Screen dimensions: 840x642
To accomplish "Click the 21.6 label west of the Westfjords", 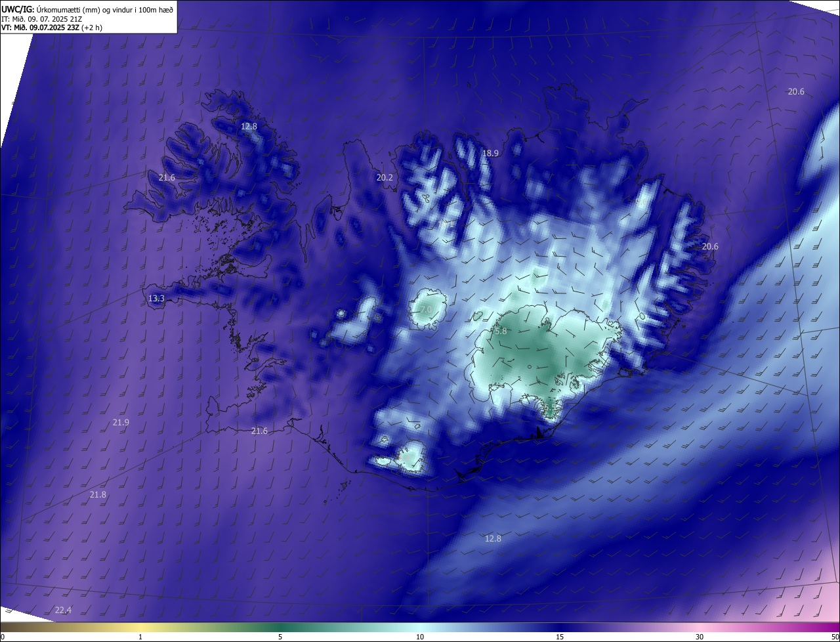I will [167, 178].
